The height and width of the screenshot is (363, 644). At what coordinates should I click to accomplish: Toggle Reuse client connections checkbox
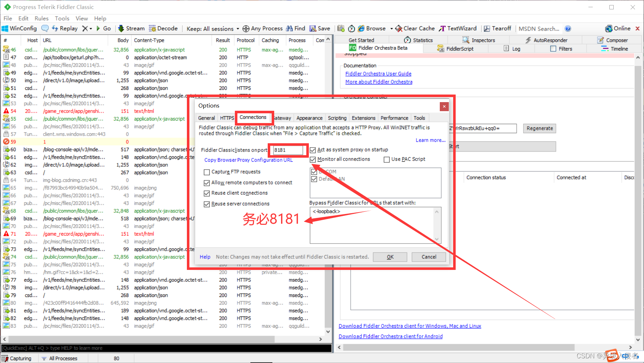click(x=207, y=193)
